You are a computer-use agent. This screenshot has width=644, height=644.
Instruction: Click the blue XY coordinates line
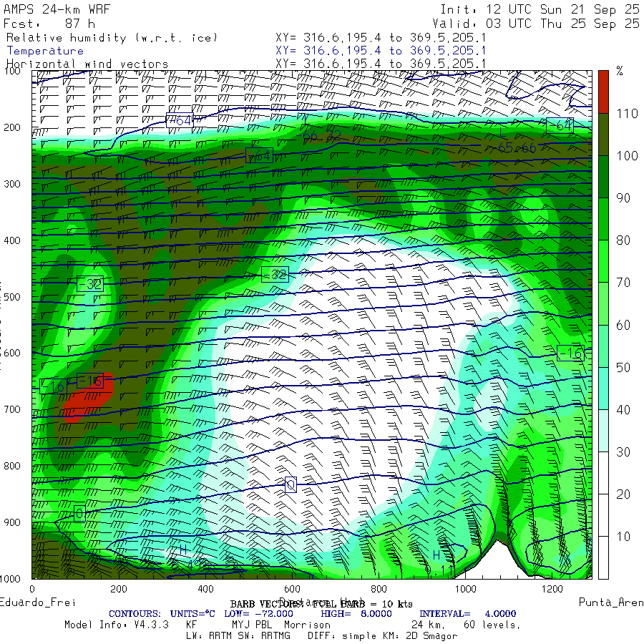coord(381,51)
